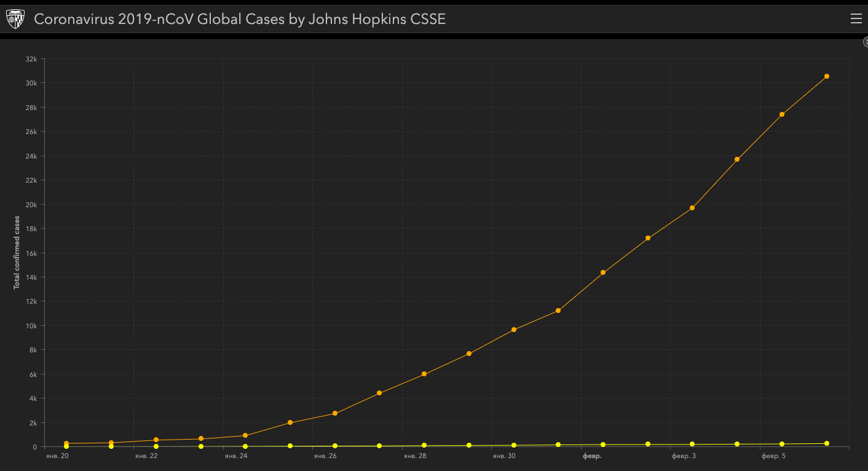The height and width of the screenshot is (471, 868).
Task: Click the '22k' y-axis label
Action: point(32,180)
